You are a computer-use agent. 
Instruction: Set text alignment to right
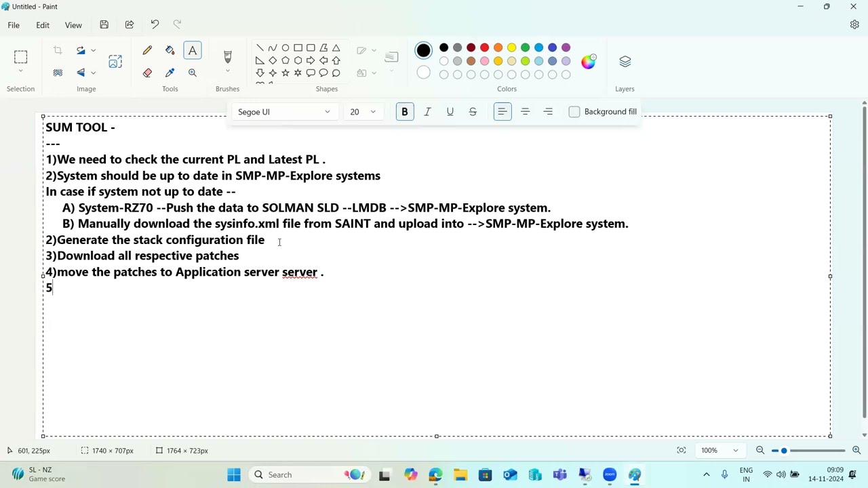(x=548, y=112)
